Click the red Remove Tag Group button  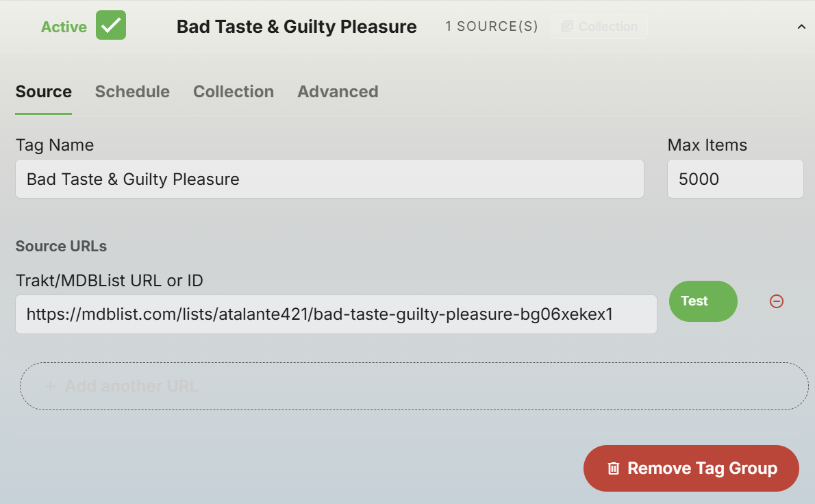(691, 468)
